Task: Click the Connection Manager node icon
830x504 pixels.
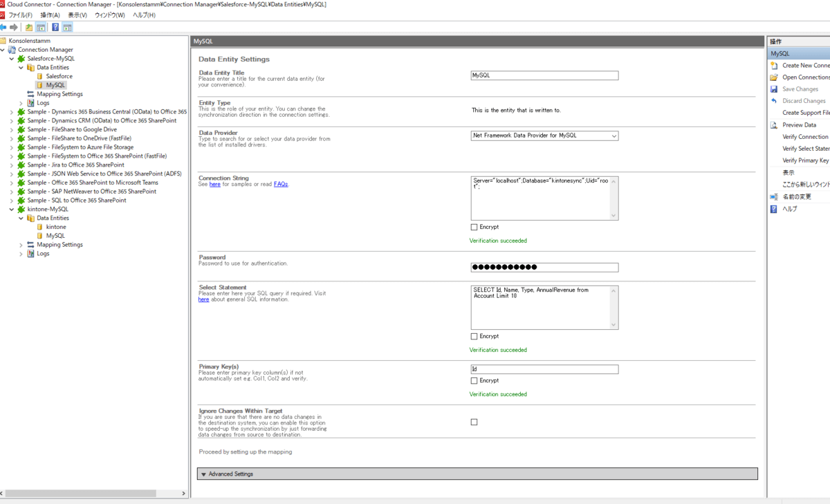Action: (12, 50)
